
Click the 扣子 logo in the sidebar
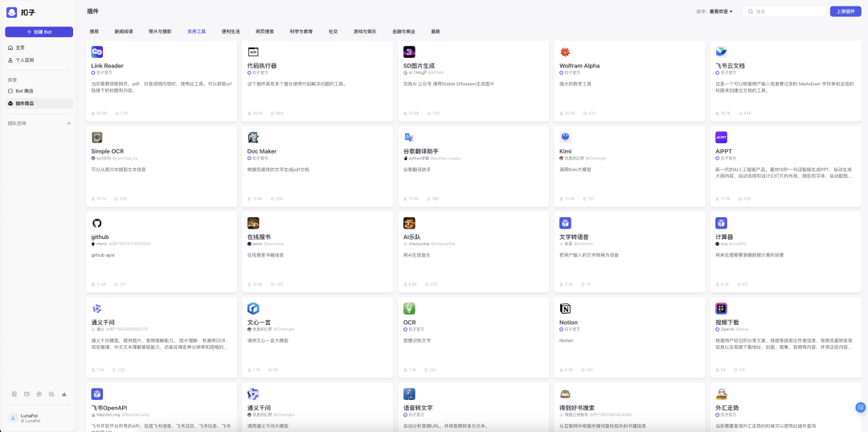(x=11, y=12)
